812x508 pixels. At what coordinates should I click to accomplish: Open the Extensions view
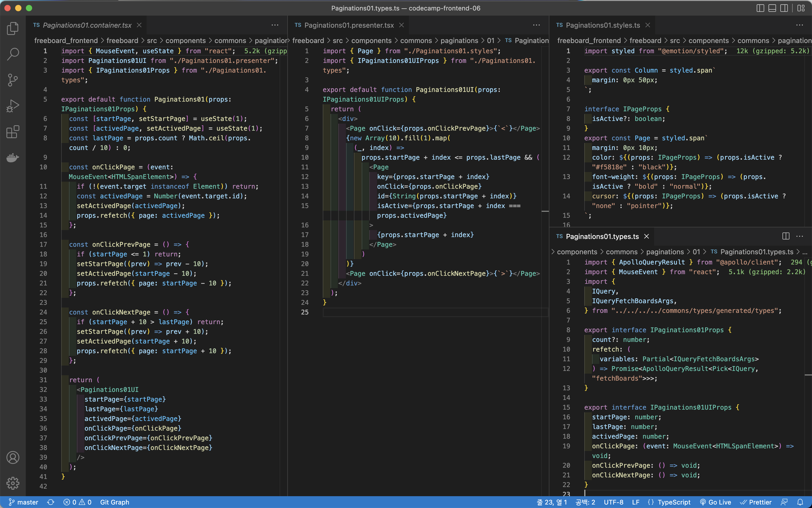(x=13, y=132)
